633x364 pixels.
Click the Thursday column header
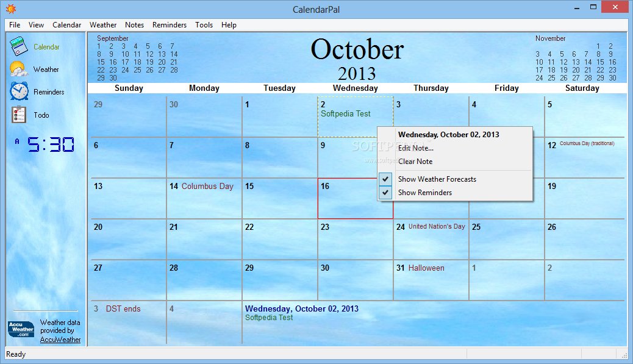(x=431, y=88)
